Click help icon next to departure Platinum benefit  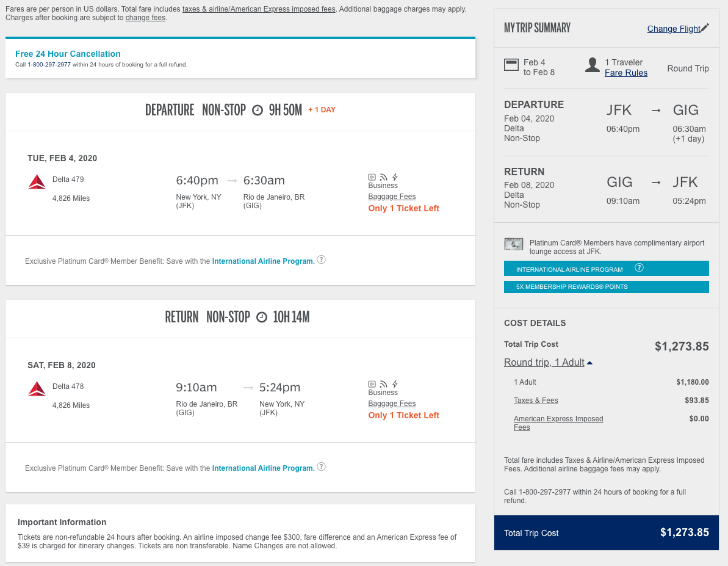click(321, 259)
